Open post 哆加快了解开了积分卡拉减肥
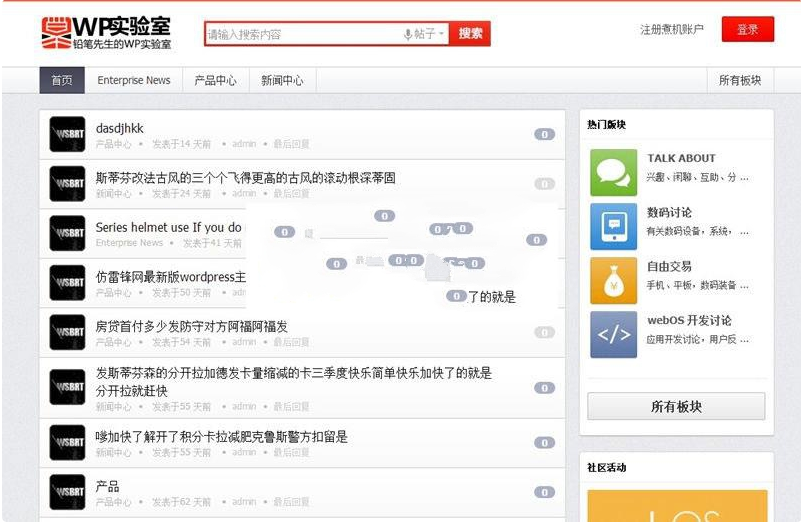The image size is (801, 525). tap(222, 437)
